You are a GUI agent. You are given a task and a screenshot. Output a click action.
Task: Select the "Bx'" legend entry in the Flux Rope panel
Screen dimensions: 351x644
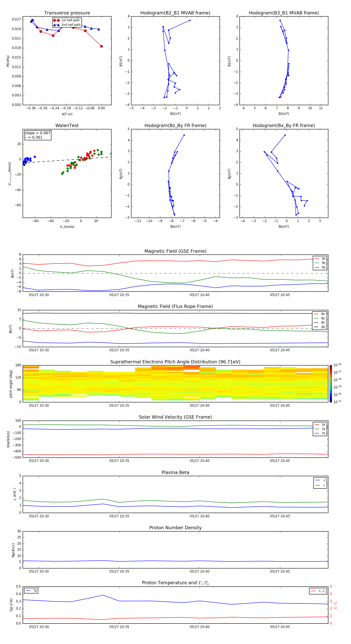point(320,314)
